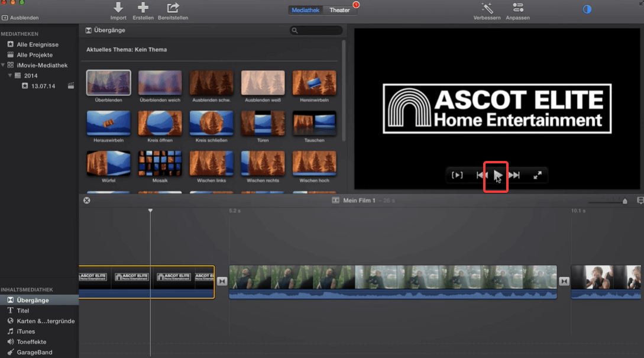Select the forest fight clip in timeline
Viewport: 644px width, 358px height.
(393, 282)
